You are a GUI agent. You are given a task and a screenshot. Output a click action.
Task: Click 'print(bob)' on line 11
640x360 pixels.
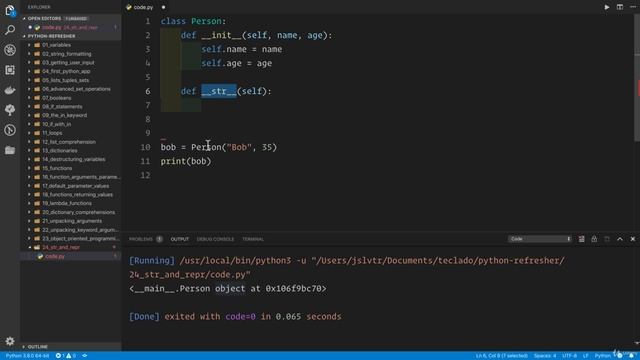coord(186,161)
